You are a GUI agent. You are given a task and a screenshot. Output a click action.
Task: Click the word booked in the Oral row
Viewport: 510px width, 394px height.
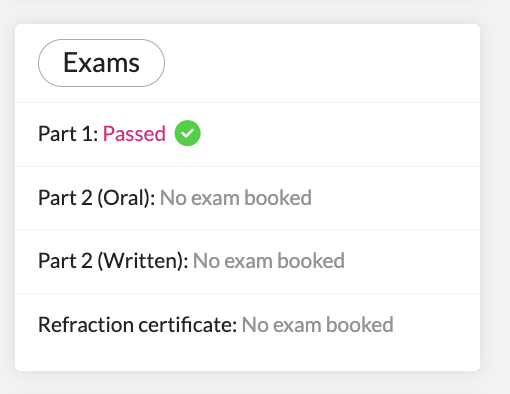(x=278, y=198)
